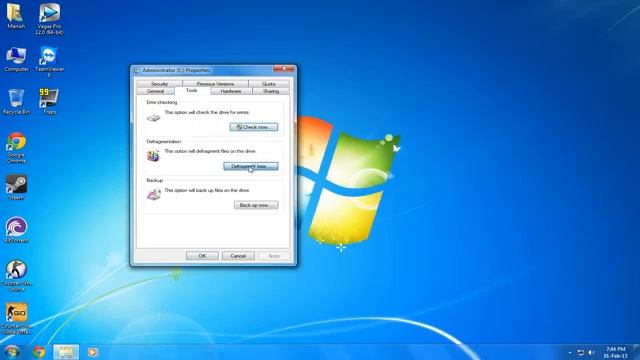The image size is (640, 360).
Task: Switch to the Hardware tab
Action: [231, 91]
